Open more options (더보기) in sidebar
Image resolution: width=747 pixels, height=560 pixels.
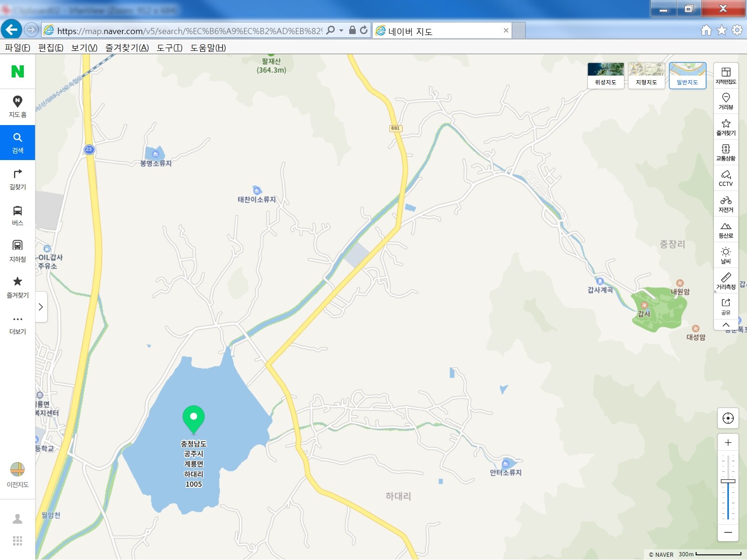18,324
